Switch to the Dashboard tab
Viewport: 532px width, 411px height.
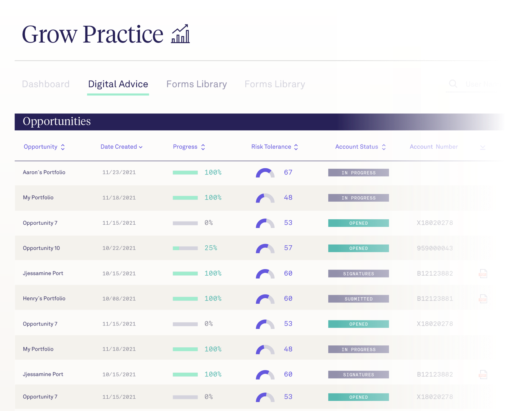coord(46,84)
